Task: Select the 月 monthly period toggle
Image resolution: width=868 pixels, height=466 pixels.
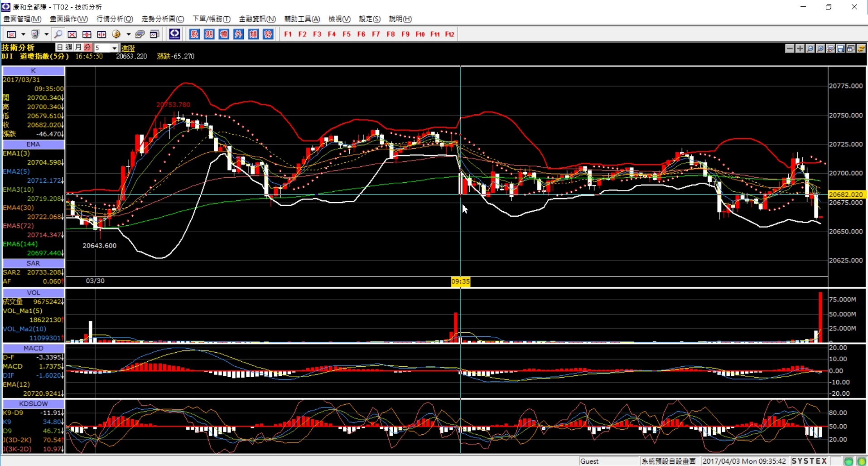Action: (78, 47)
